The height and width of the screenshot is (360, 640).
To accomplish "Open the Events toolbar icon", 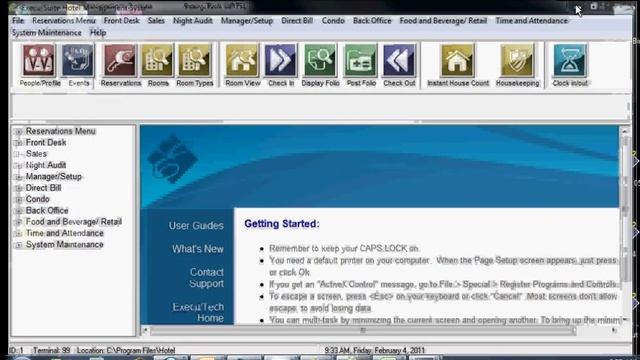I will pos(78,61).
